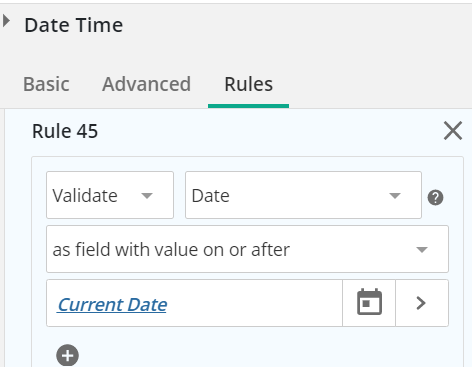Open the Date field dropdown
The image size is (472, 367).
(303, 195)
